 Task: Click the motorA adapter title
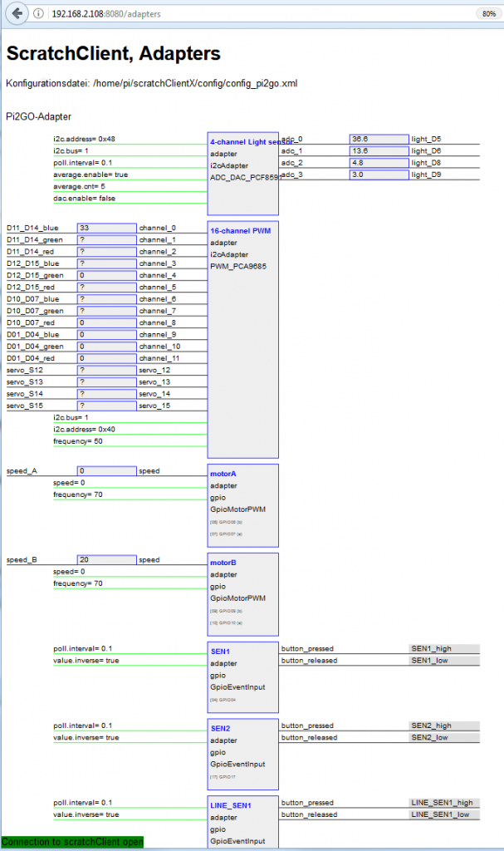[x=223, y=474]
